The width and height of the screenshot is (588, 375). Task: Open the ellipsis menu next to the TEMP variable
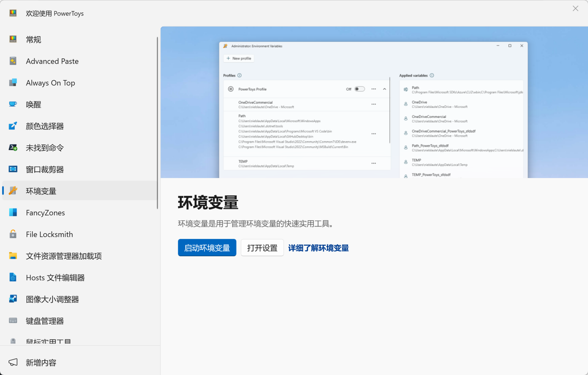point(374,163)
